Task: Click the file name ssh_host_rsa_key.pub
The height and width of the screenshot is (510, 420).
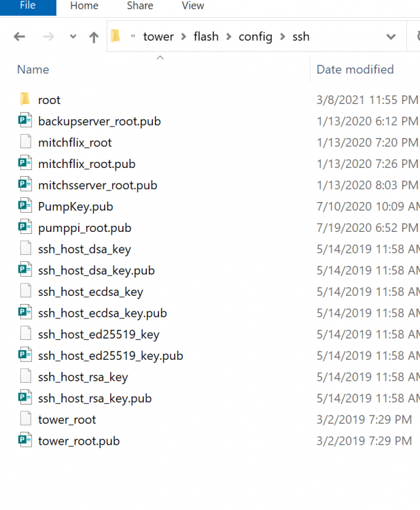Action: point(95,398)
